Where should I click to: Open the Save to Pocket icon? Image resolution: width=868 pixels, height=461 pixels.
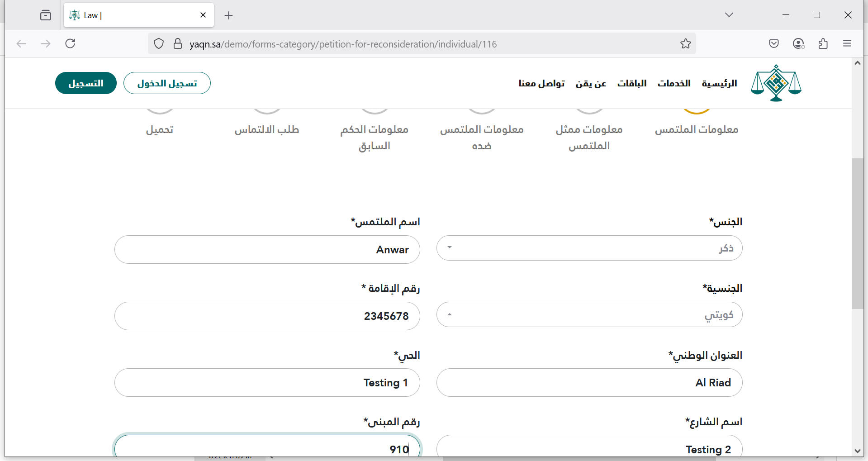click(773, 44)
